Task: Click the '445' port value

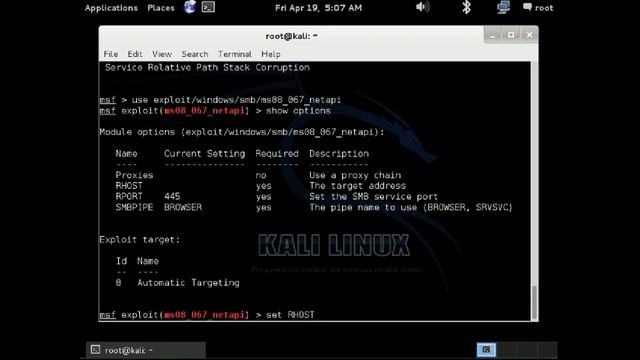Action: (x=172, y=196)
